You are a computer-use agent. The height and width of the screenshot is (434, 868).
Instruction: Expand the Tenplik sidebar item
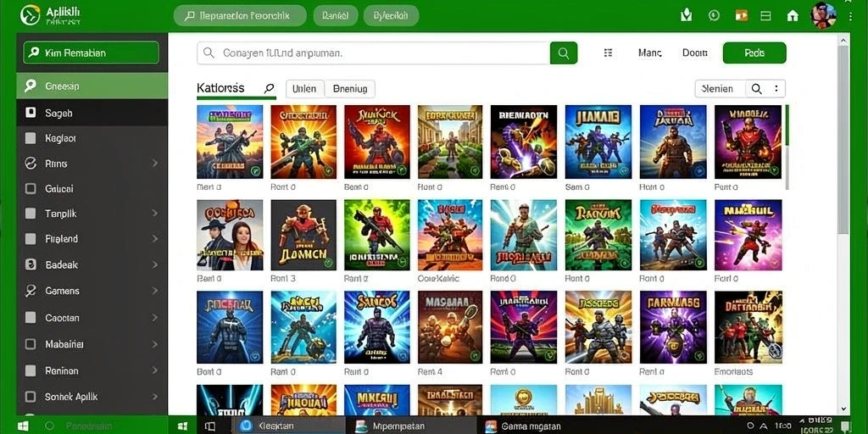click(x=155, y=214)
